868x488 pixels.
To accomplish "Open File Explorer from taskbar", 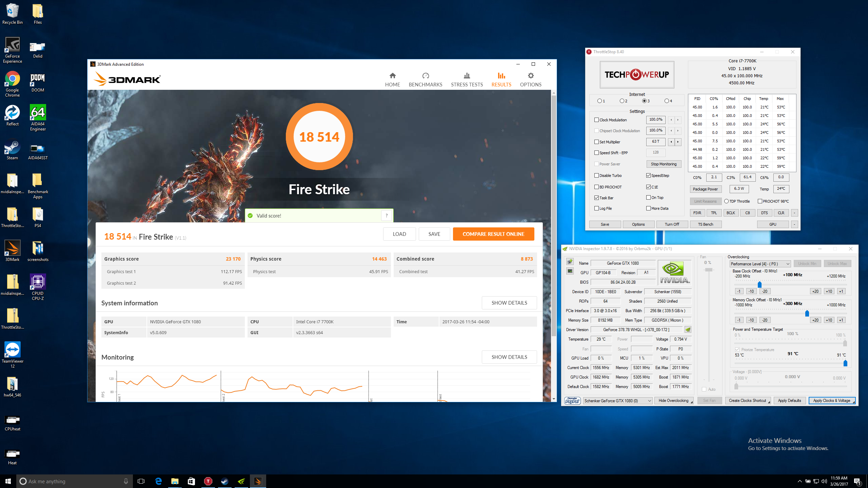I will [175, 481].
